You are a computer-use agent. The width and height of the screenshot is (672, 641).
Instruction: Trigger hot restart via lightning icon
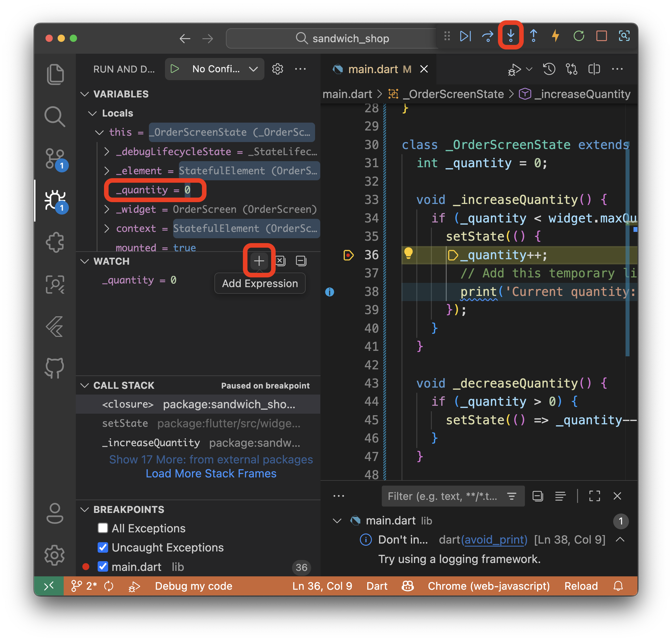(555, 35)
